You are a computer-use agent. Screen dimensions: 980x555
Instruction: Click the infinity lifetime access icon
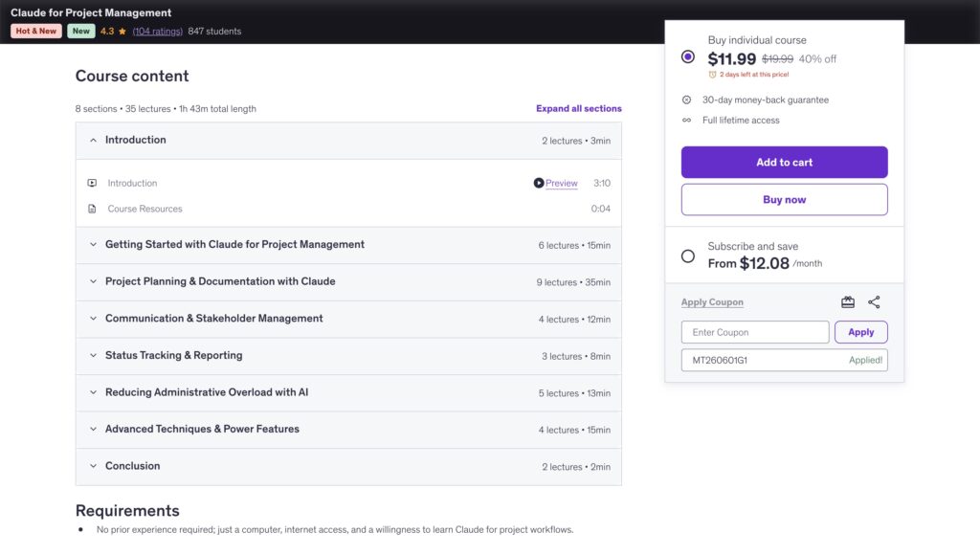pyautogui.click(x=686, y=120)
